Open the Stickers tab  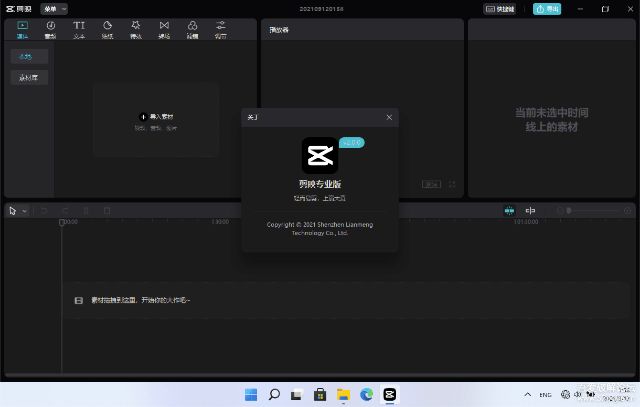click(107, 30)
